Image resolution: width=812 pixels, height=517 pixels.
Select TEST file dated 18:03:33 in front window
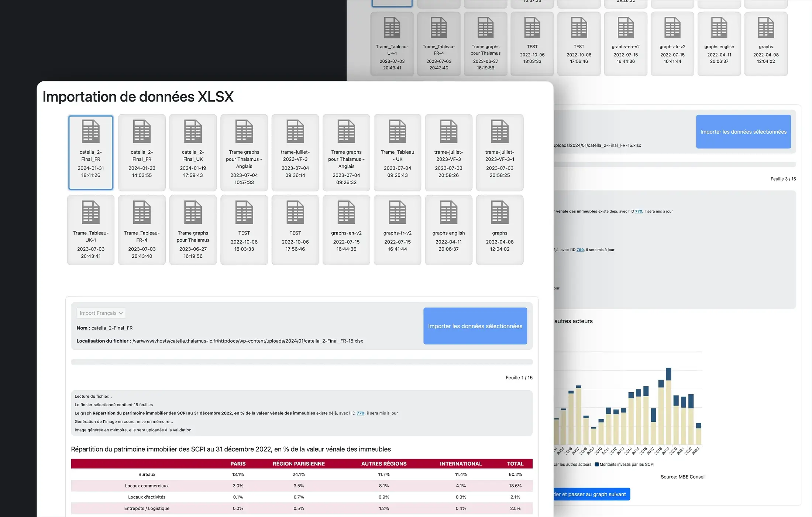(244, 230)
